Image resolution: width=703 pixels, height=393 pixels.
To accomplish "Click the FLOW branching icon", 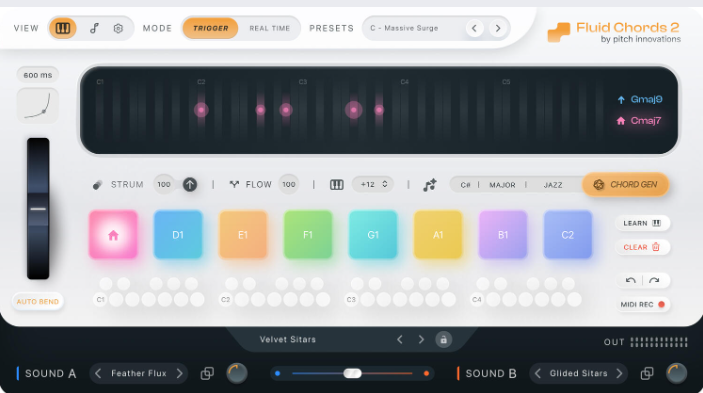I will tap(234, 184).
